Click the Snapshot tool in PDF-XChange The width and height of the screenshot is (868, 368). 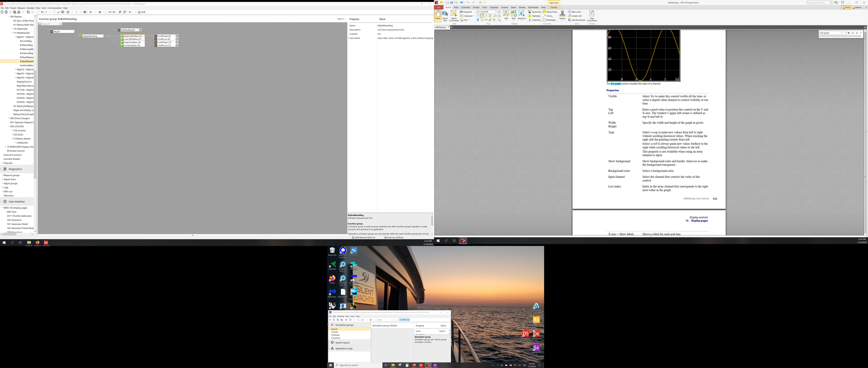[x=466, y=12]
